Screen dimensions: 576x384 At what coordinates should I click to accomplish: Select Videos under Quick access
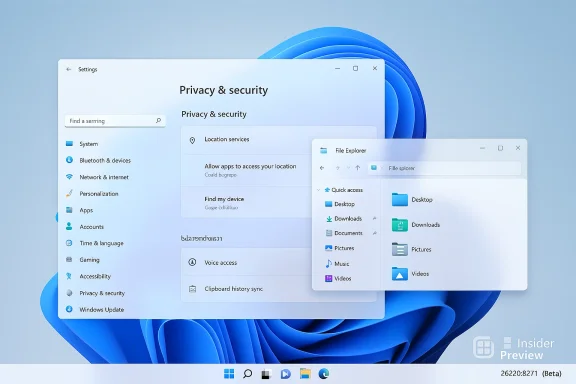(x=338, y=279)
